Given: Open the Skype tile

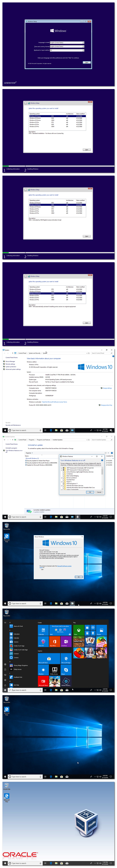Looking at the screenshot, I should [66, 670].
